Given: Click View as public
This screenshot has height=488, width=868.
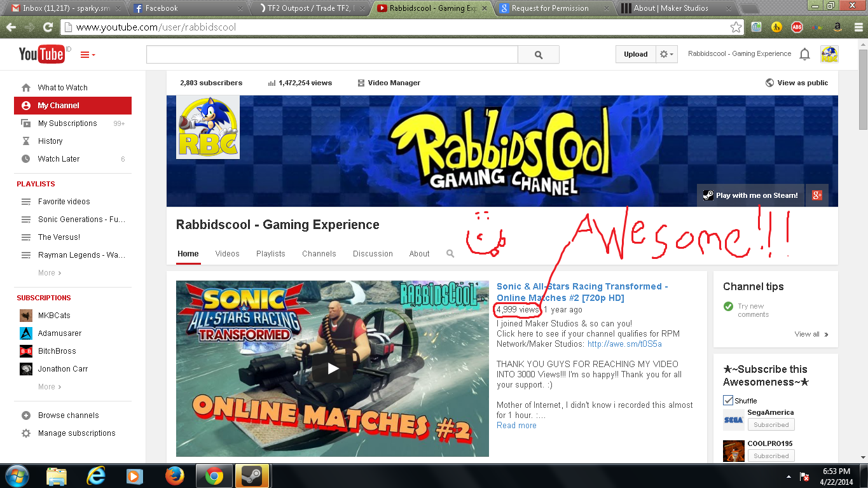Looking at the screenshot, I should tap(797, 83).
